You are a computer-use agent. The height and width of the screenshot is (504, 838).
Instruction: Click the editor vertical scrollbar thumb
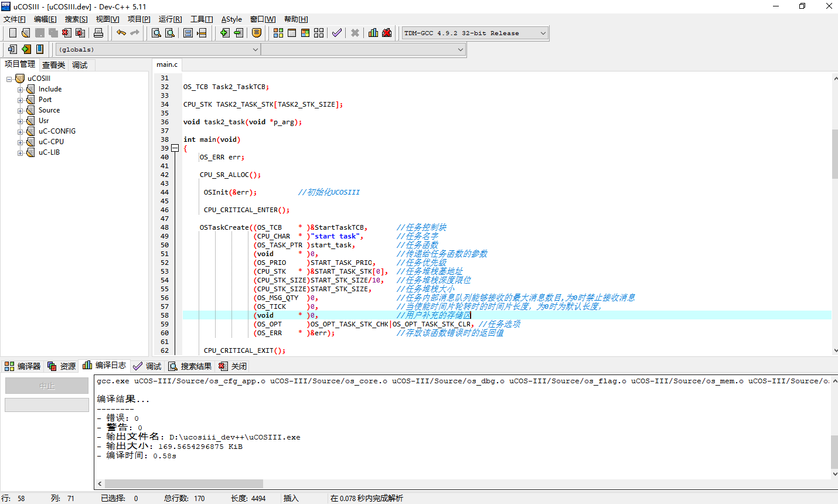click(x=834, y=154)
